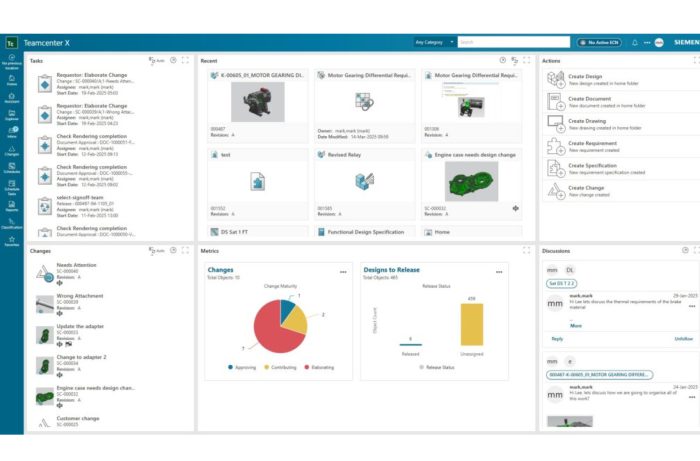Screen dimensions: 700x461
Task: Click the Create Design action icon
Action: [557, 77]
